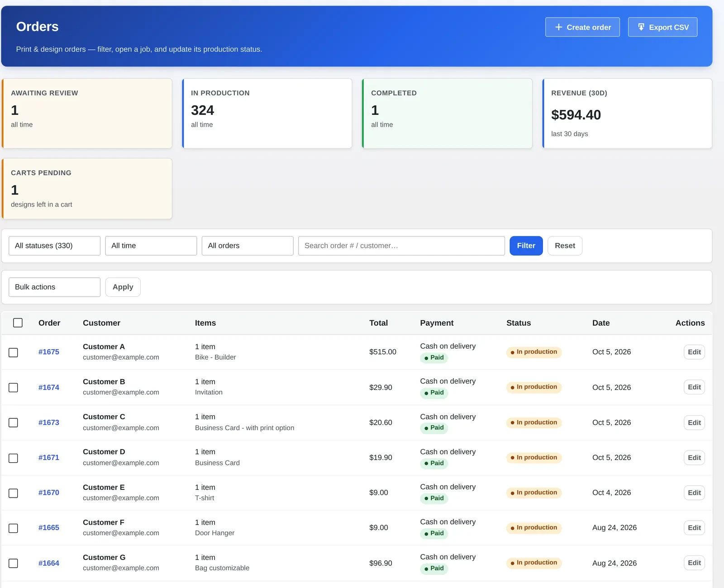Image resolution: width=724 pixels, height=588 pixels.
Task: Open order #1665 link
Action: tap(49, 527)
